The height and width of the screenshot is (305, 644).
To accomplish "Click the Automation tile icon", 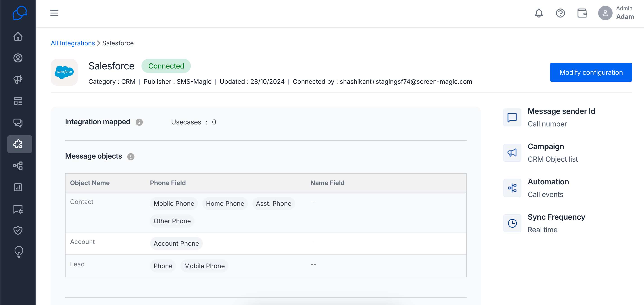I will point(512,188).
